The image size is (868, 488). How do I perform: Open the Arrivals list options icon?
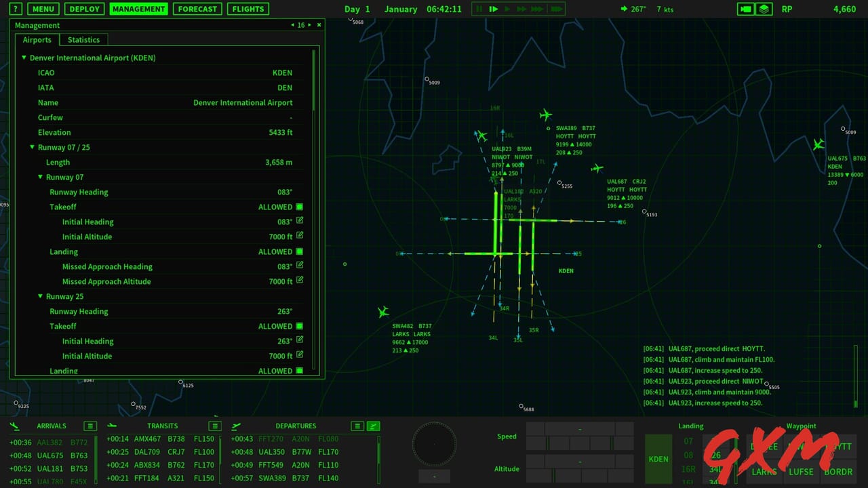[90, 426]
